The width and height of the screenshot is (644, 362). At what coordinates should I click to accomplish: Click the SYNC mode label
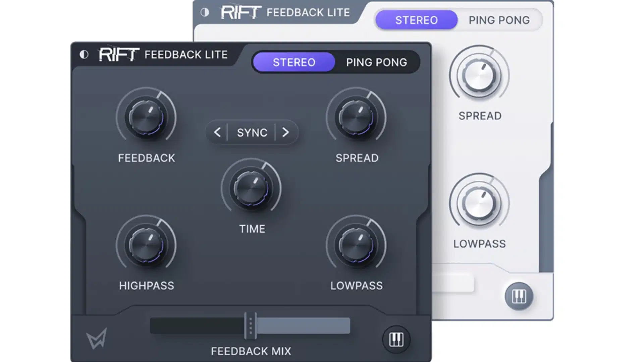click(x=252, y=133)
